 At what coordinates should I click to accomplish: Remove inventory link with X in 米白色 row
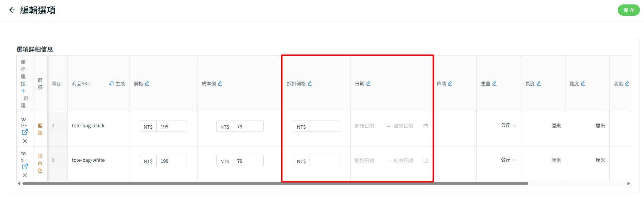(25, 175)
